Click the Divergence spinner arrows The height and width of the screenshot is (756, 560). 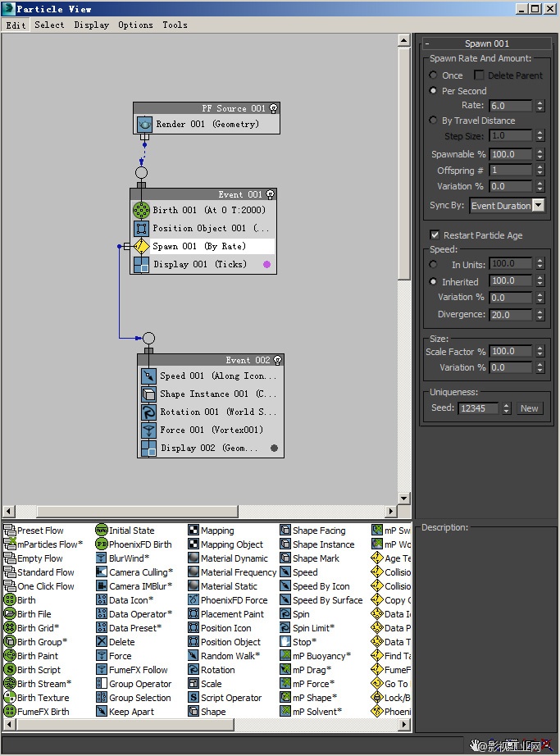coord(540,315)
